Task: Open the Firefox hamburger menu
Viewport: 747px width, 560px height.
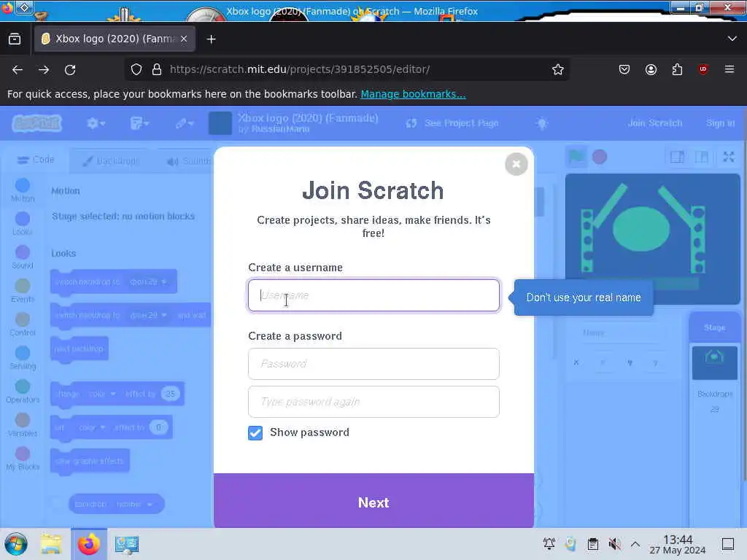Action: pos(729,70)
